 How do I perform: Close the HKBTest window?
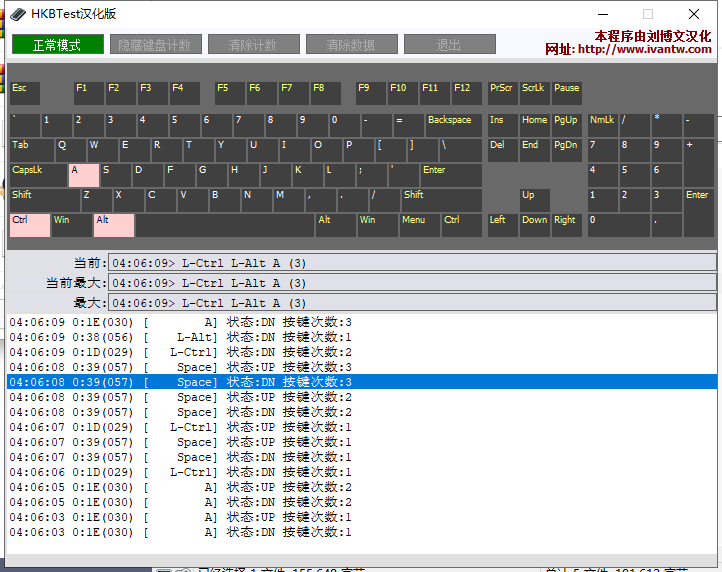pyautogui.click(x=694, y=14)
